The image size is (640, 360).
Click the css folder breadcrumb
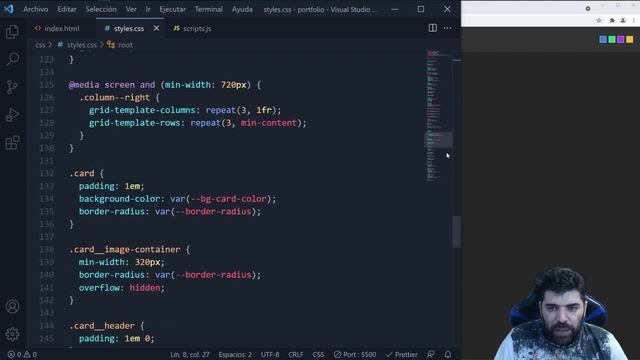tap(40, 45)
